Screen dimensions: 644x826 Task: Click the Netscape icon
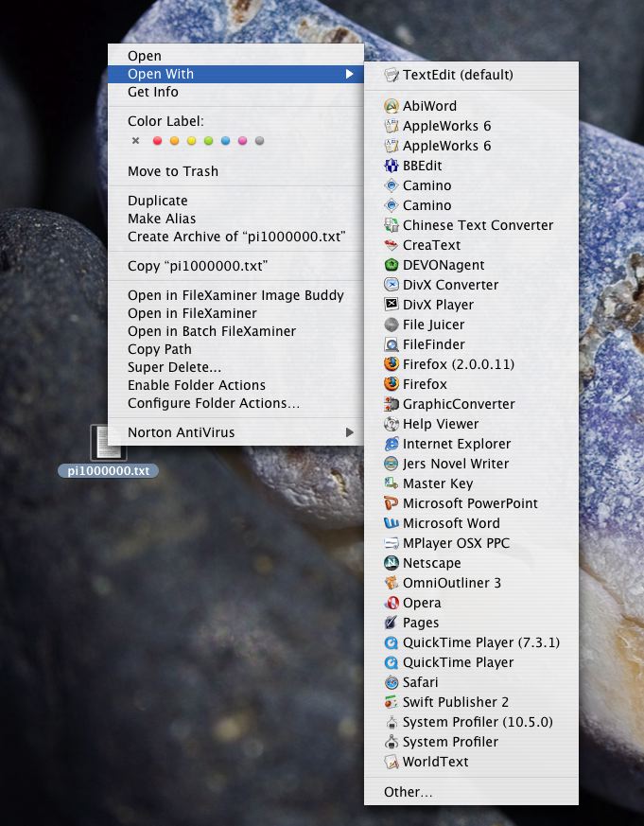(x=392, y=563)
